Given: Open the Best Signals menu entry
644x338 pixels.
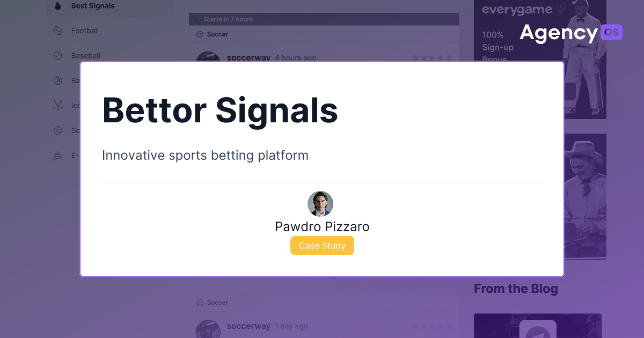Looking at the screenshot, I should click(x=92, y=5).
